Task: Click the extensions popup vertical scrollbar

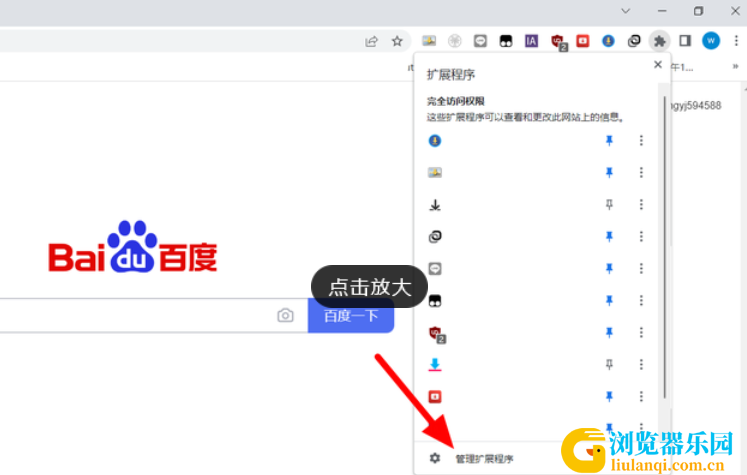Action: 665,248
